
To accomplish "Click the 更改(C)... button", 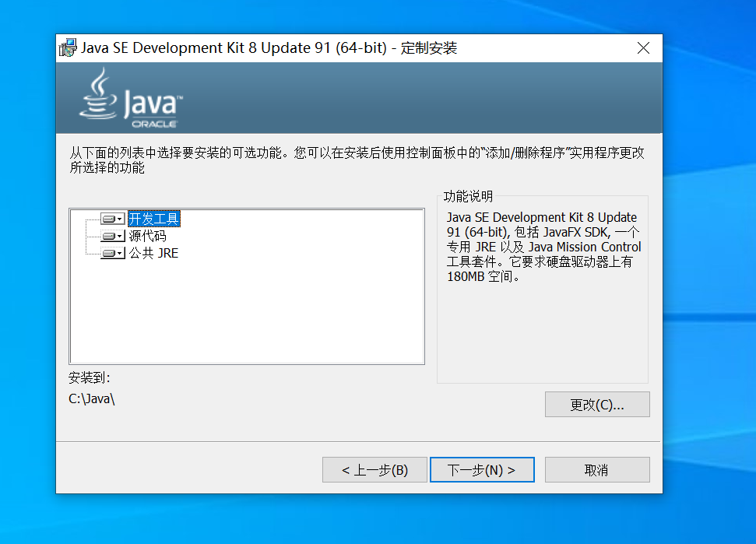I will point(597,404).
